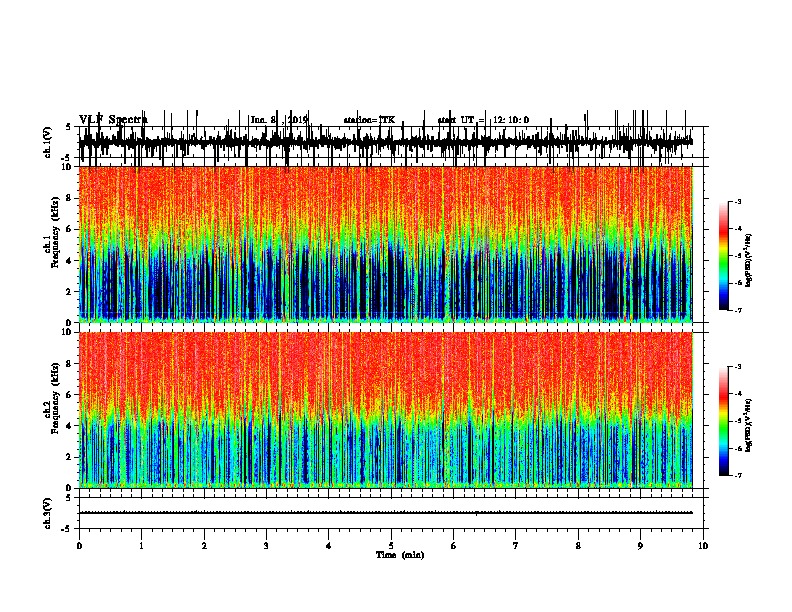This screenshot has height=612, width=792.
Task: Click the 'Time (min)' x-axis label
Action: [x=400, y=555]
